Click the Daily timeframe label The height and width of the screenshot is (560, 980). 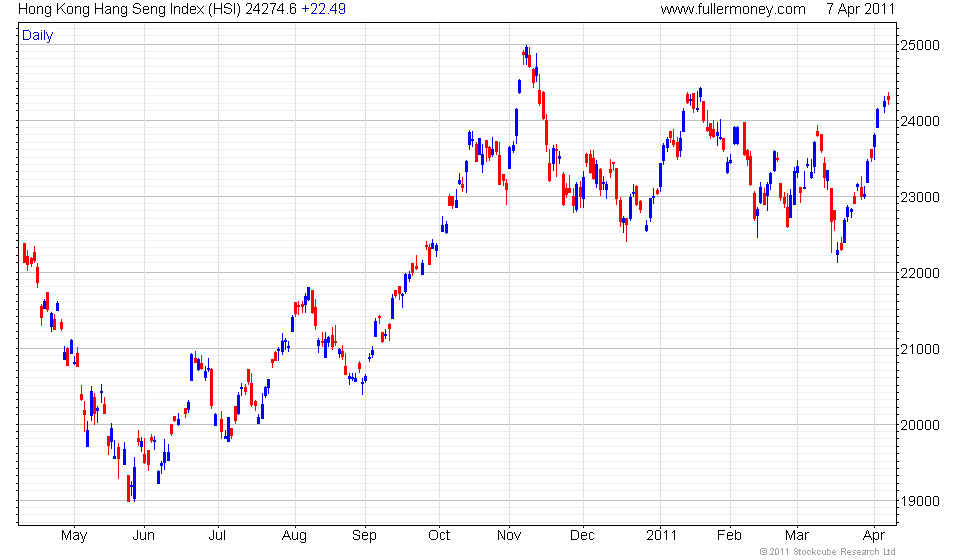point(38,36)
